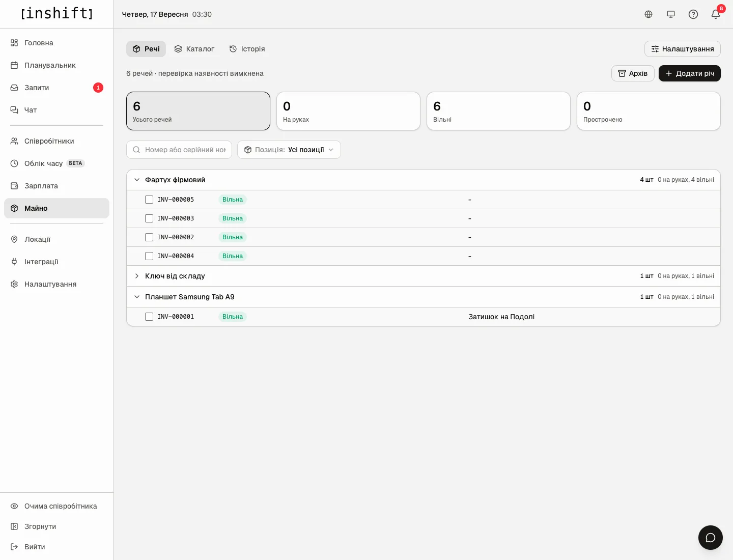The width and height of the screenshot is (733, 560).
Task: Open Локації in sidebar
Action: 57,239
